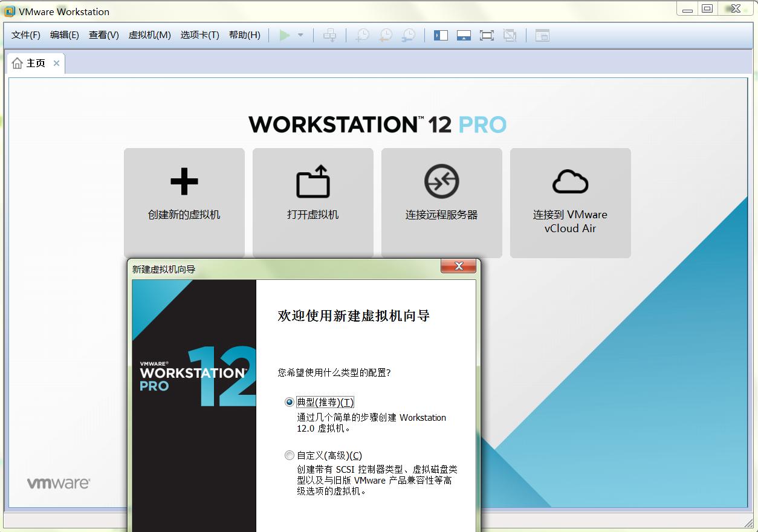Open the 虚拟机(M) menu
This screenshot has width=758, height=532.
pos(149,35)
